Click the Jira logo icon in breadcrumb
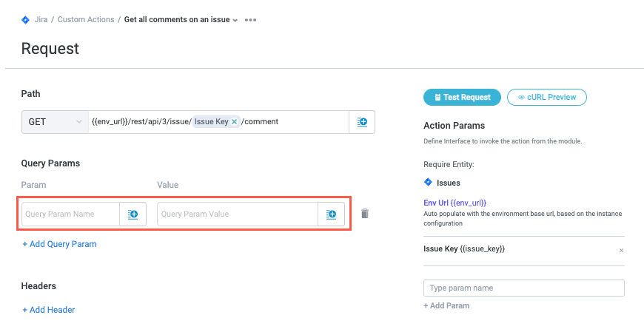The width and height of the screenshot is (644, 335). (x=26, y=19)
